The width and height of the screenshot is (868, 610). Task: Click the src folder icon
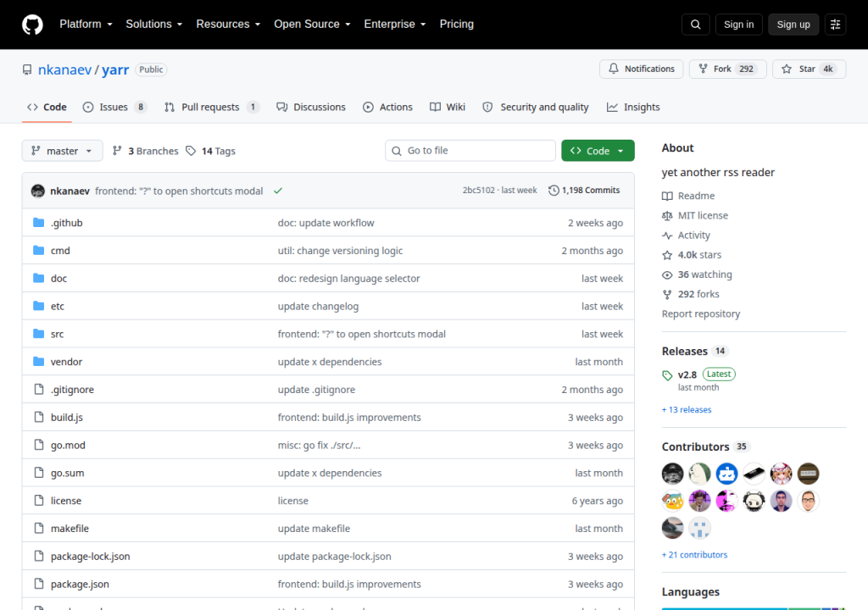pos(38,333)
